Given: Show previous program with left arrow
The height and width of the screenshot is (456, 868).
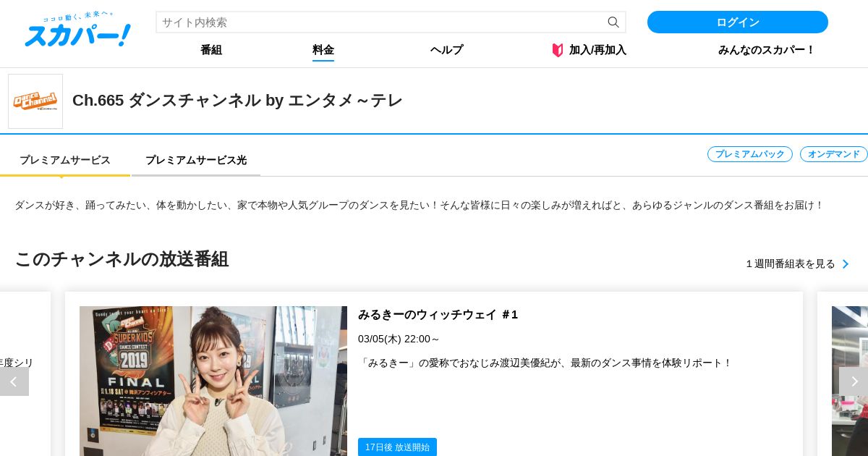Looking at the screenshot, I should click(14, 381).
